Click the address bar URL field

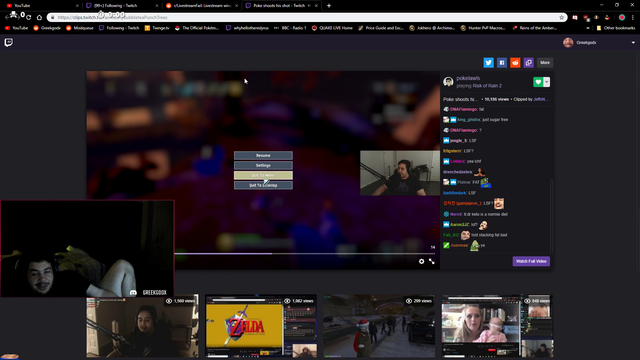pos(306,17)
